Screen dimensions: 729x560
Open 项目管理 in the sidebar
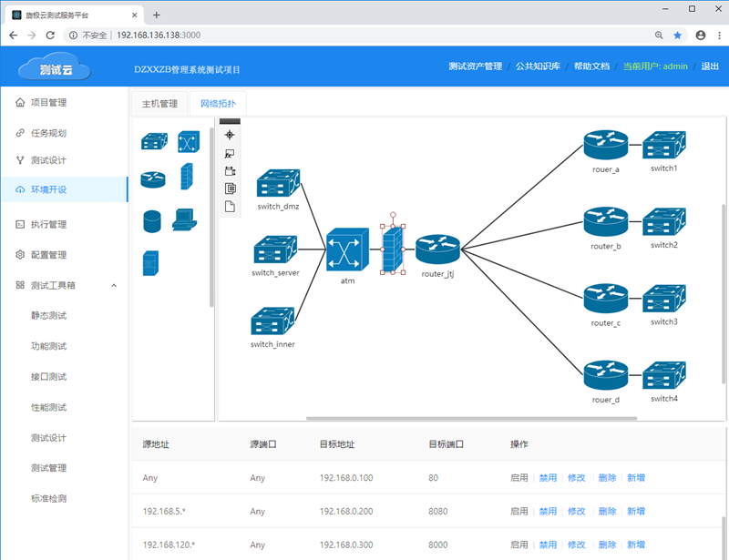coord(48,103)
